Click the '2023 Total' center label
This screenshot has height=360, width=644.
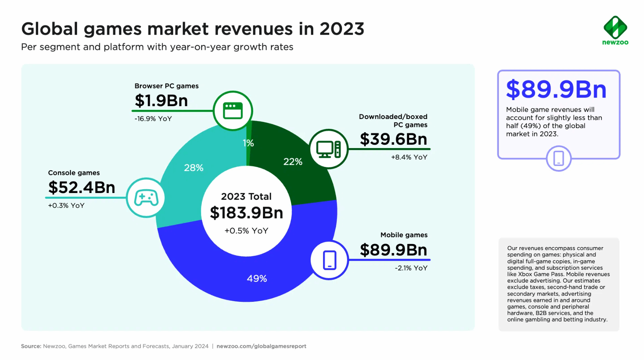coord(246,196)
